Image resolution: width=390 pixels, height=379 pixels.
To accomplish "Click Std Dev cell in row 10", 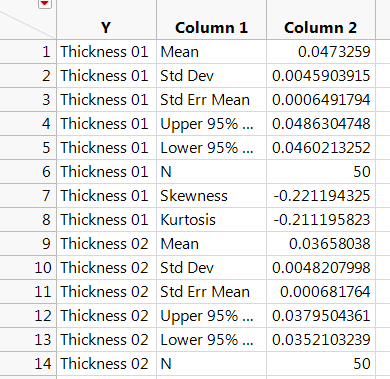I will click(211, 268).
